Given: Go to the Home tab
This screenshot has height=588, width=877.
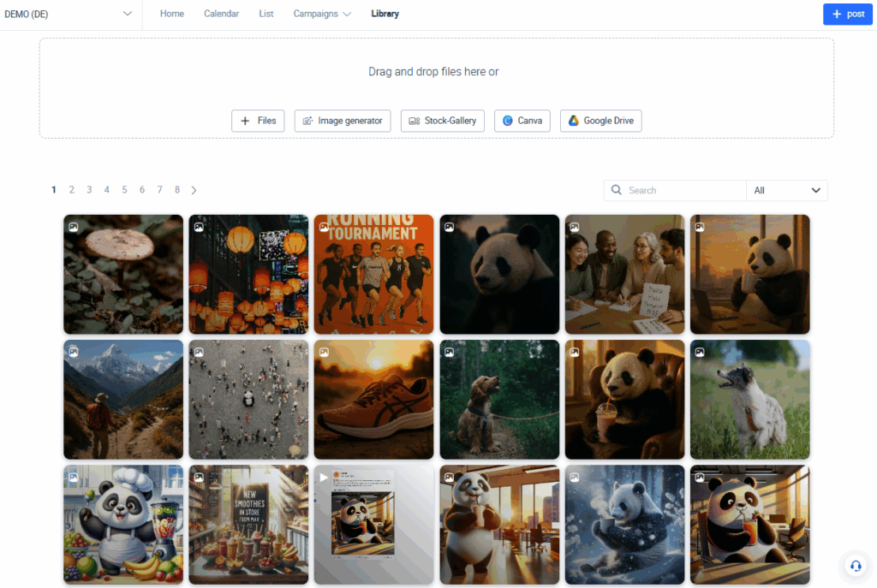Looking at the screenshot, I should click(x=172, y=14).
